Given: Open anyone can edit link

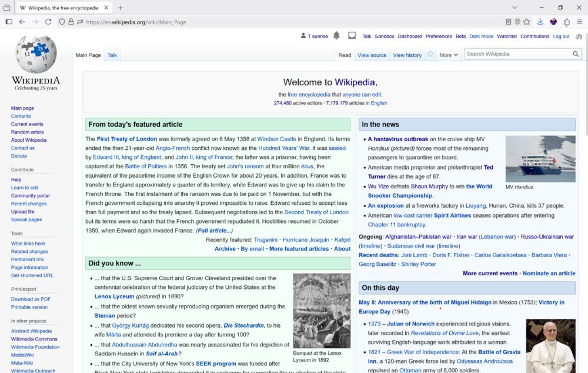Looking at the screenshot, I should 362,95.
